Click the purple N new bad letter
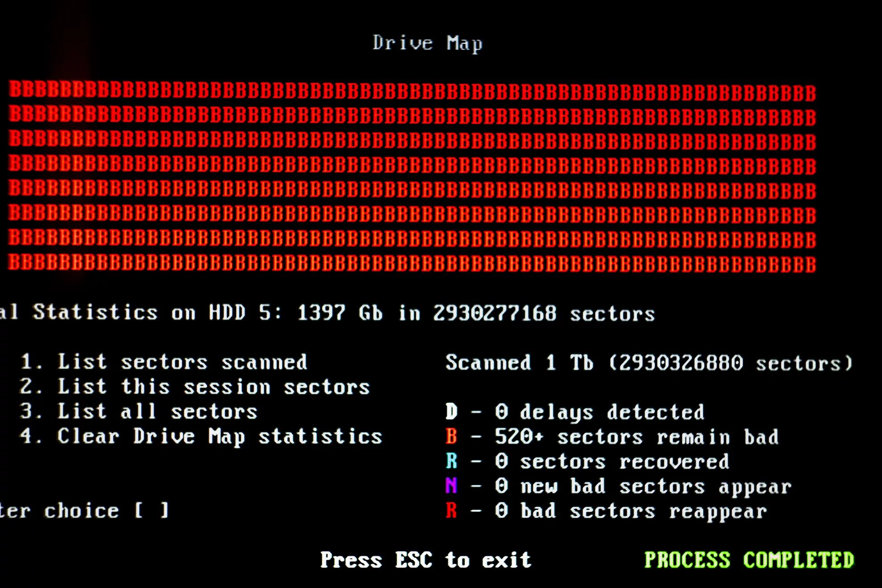882x588 pixels. [451, 486]
